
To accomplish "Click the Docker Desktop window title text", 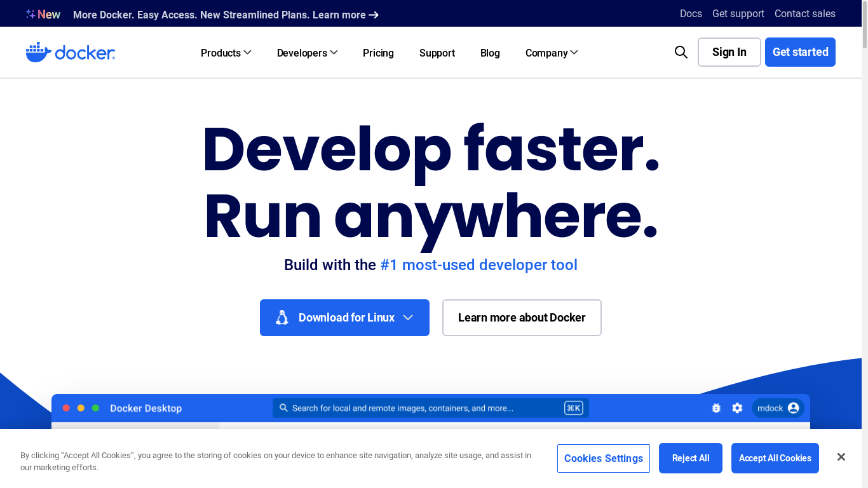I will click(x=146, y=408).
